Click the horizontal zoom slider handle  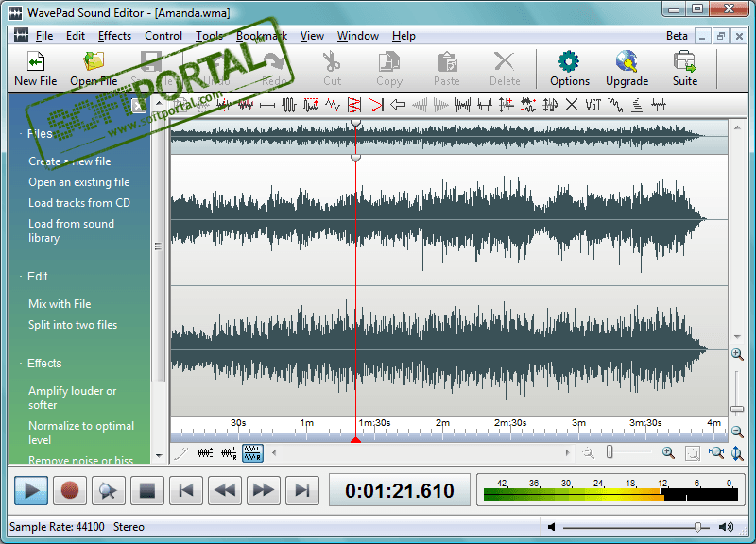(610, 452)
